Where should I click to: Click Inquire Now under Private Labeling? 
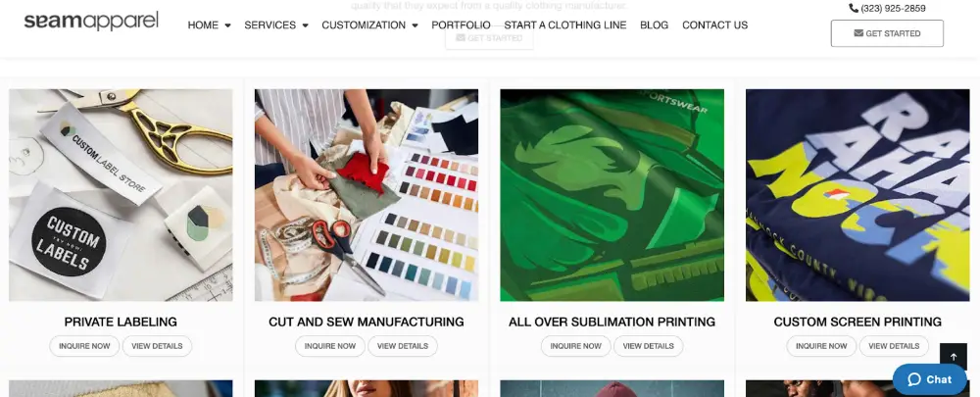pyautogui.click(x=84, y=346)
